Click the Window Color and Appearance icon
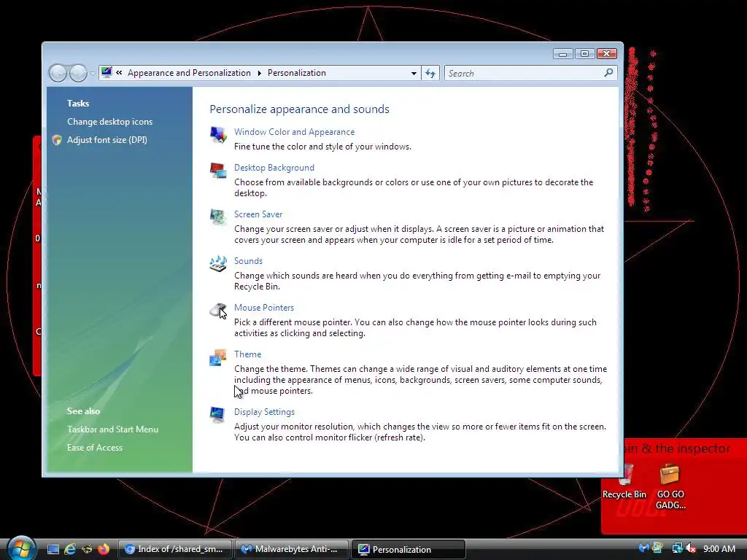The image size is (747, 560). coord(218,135)
